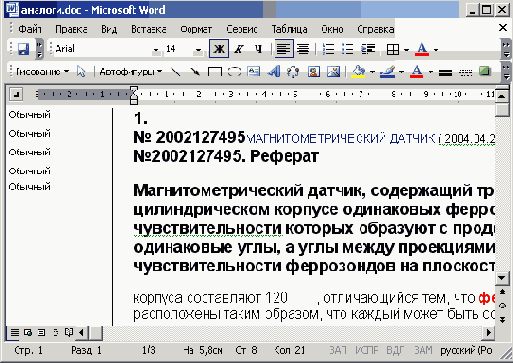Click the Save floppy disk icon
The height and width of the screenshot is (363, 513).
(24, 49)
